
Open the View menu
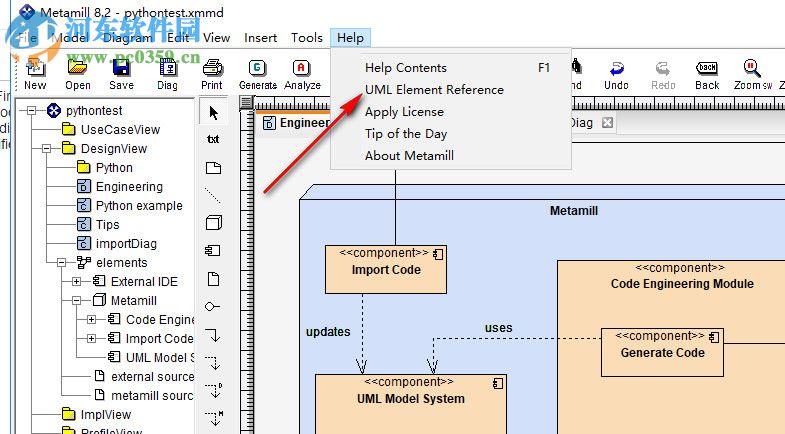217,38
